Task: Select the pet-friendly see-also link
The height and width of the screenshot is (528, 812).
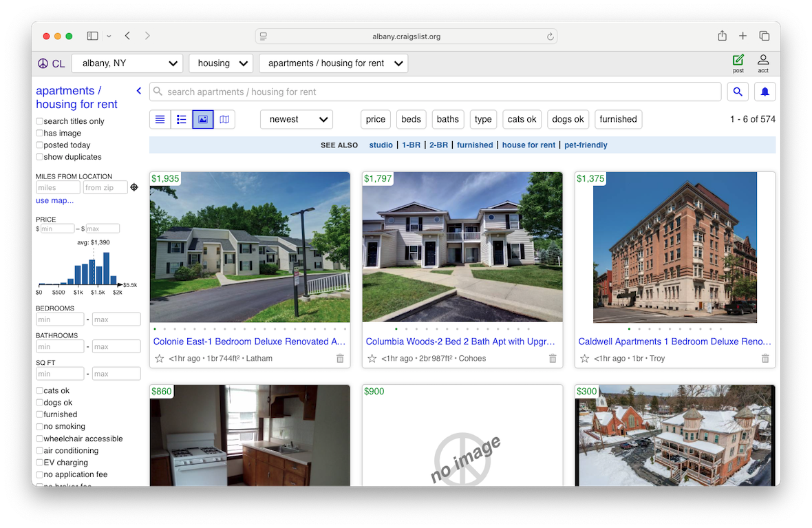Action: click(586, 145)
